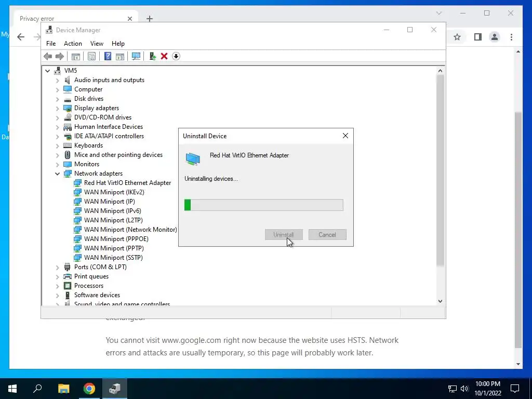Click Device Manager tree scroll-down arrow
The image size is (532, 399).
click(x=440, y=301)
